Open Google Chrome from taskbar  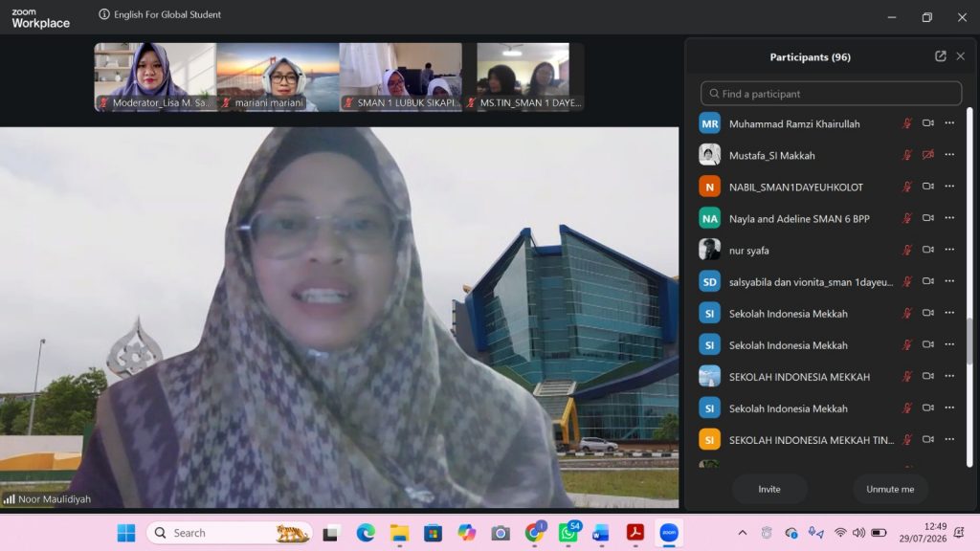pyautogui.click(x=534, y=533)
